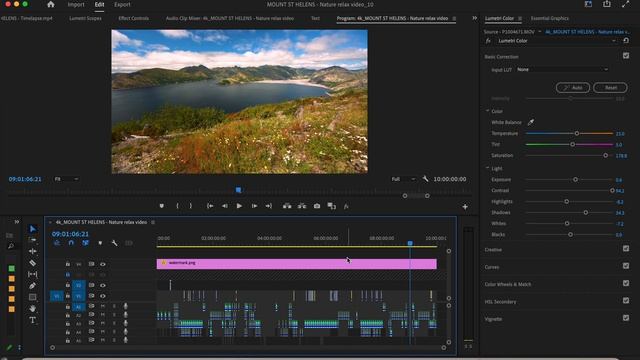Switch to the Import workspace
This screenshot has width=640, height=360.
click(76, 4)
